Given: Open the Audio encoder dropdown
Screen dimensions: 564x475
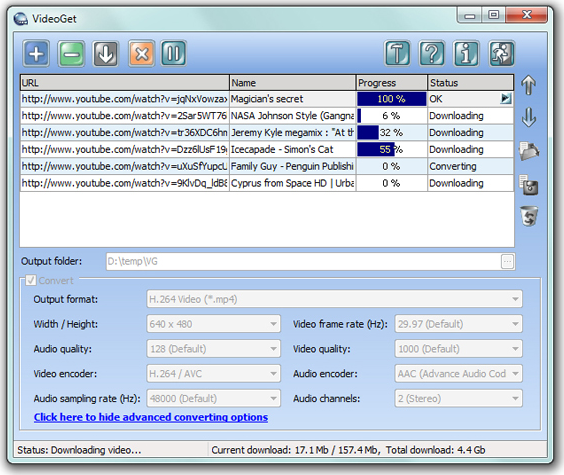Looking at the screenshot, I should (x=458, y=374).
